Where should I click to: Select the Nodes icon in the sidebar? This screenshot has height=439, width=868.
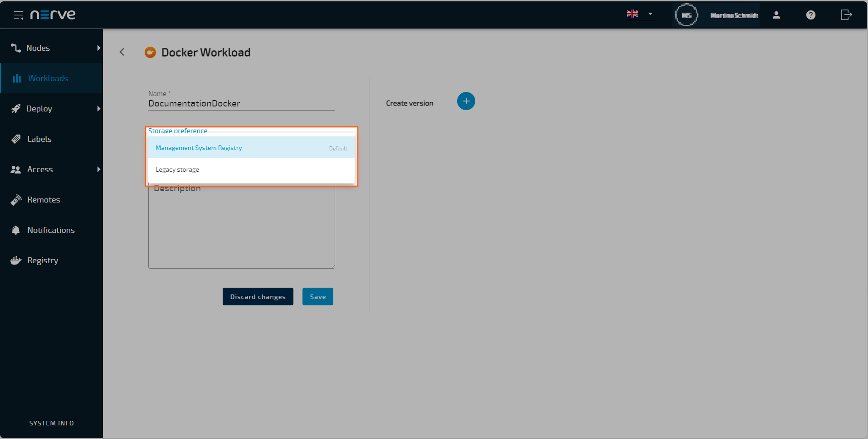click(15, 48)
